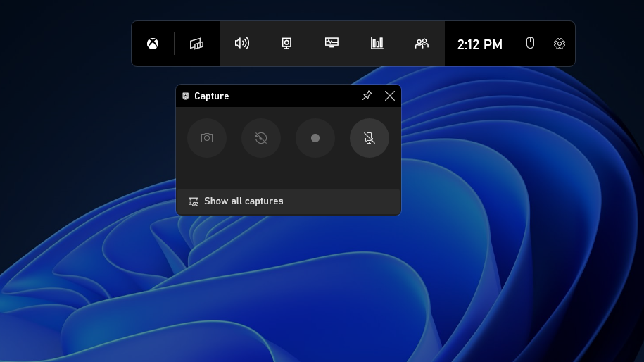Enable mouse click-through icon

point(530,43)
